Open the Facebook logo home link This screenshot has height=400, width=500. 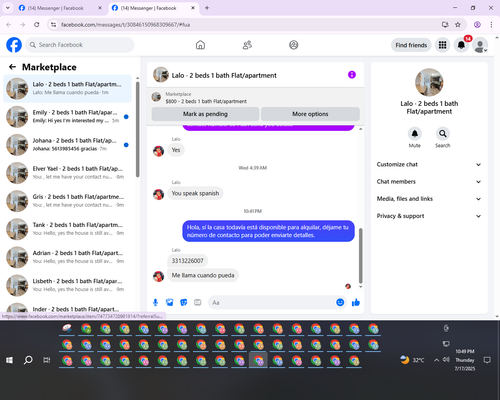(14, 45)
